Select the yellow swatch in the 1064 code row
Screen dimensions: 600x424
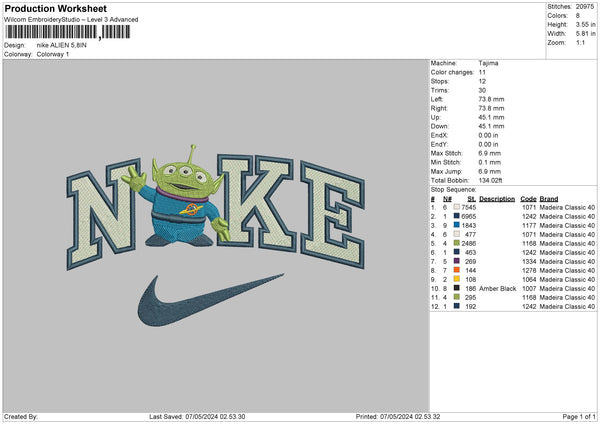coord(457,279)
